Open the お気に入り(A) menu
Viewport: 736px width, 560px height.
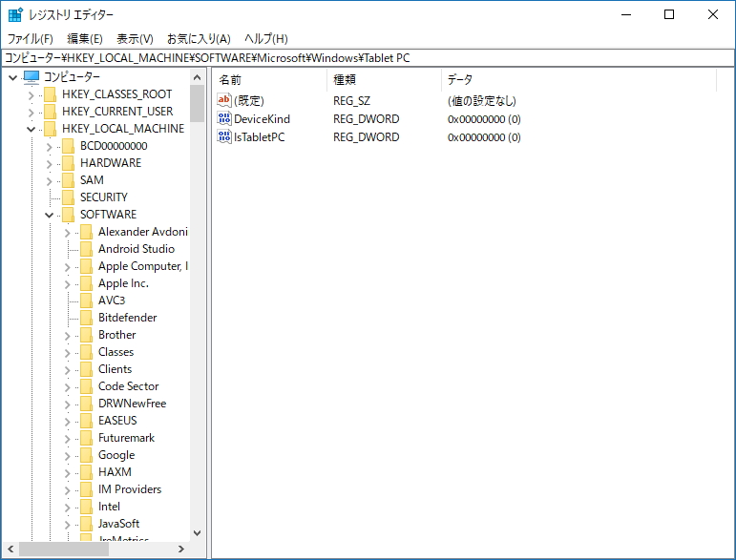[x=199, y=38]
